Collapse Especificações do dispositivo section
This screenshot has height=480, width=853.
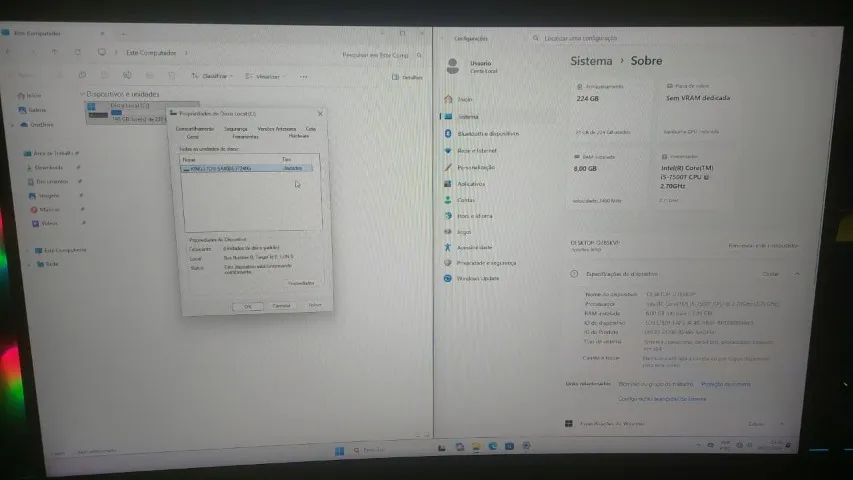(x=797, y=274)
